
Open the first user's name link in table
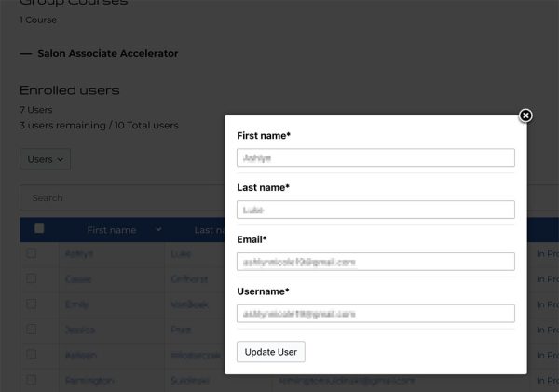point(79,254)
